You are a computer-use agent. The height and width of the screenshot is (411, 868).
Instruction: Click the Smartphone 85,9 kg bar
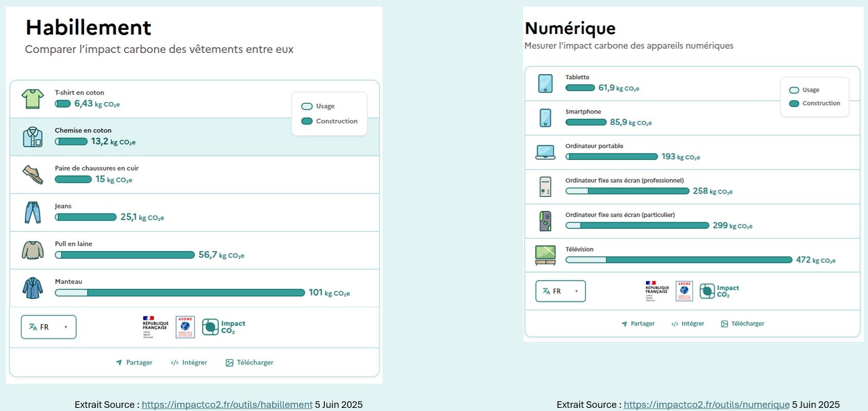586,122
